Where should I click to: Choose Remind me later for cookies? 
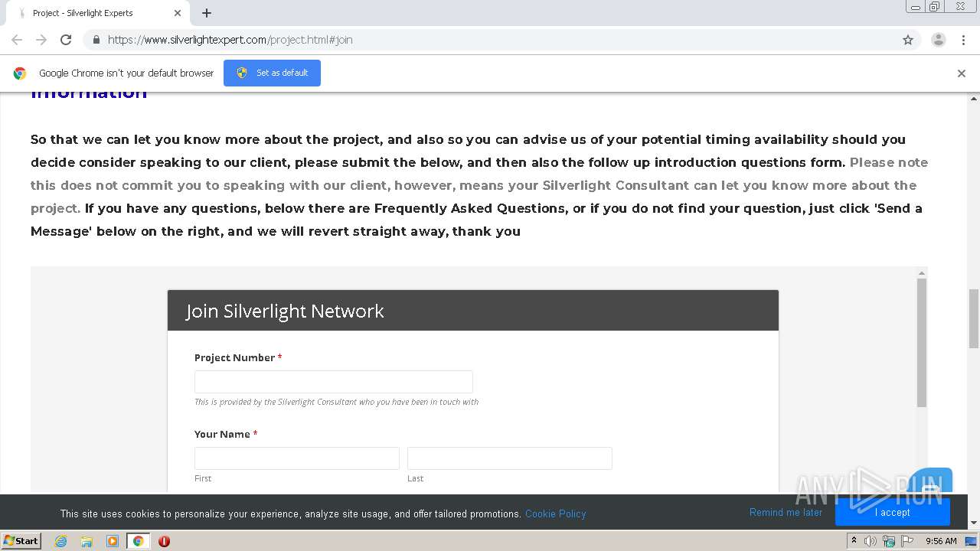click(786, 512)
